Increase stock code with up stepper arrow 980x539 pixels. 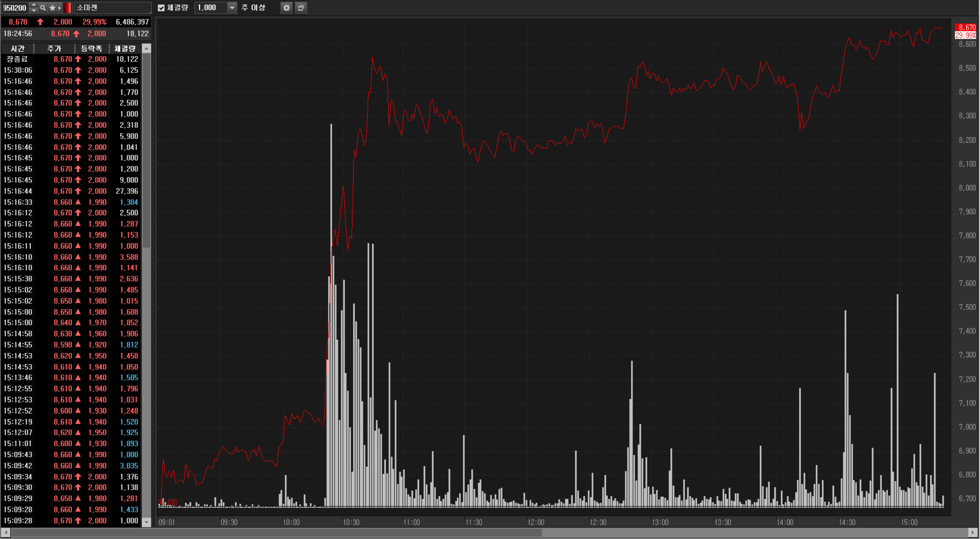pyautogui.click(x=34, y=5)
